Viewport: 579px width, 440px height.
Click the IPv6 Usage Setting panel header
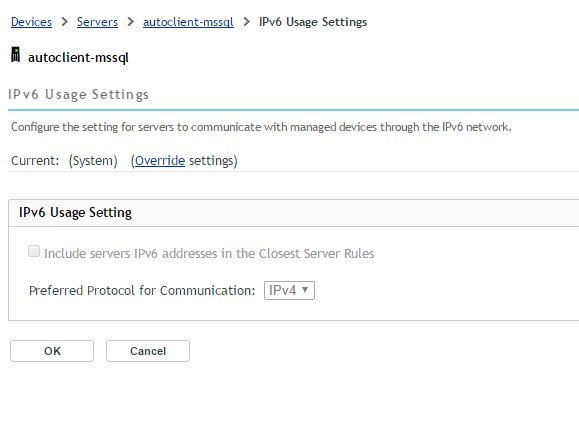(294, 213)
